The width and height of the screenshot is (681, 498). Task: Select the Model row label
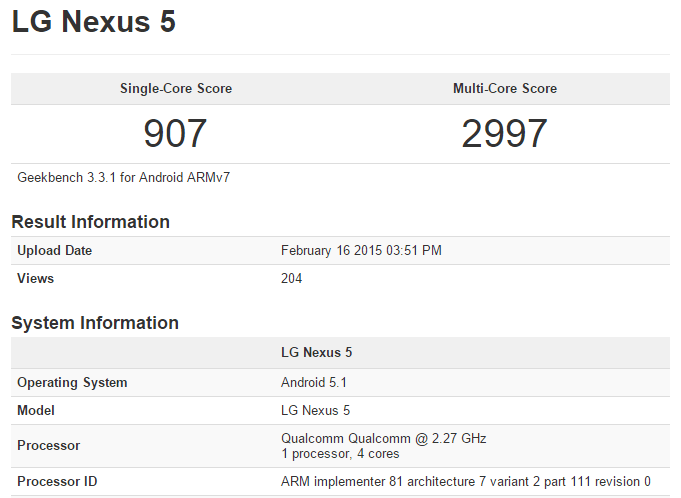point(36,411)
